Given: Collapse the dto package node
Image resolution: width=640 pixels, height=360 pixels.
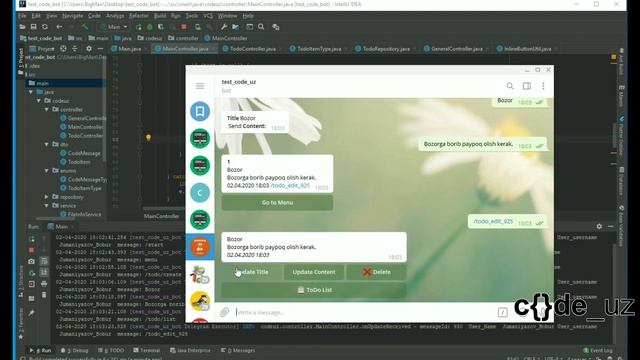Looking at the screenshot, I should (47, 144).
